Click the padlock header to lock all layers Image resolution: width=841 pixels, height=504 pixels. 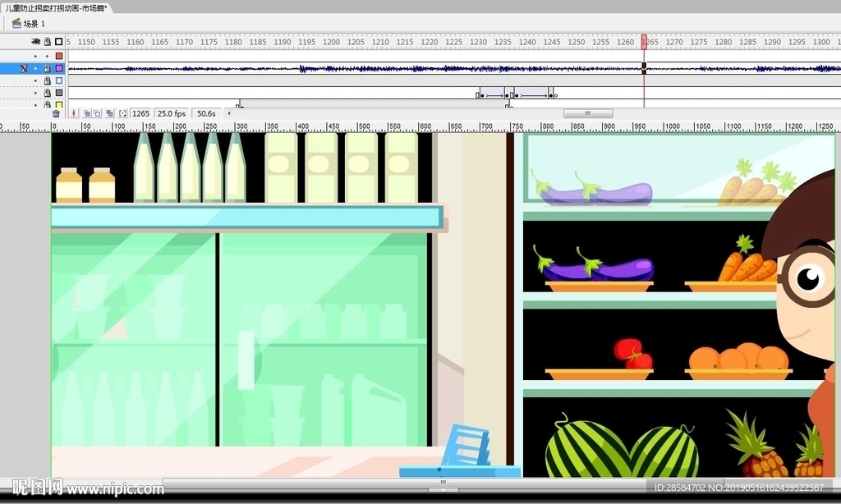coord(48,42)
